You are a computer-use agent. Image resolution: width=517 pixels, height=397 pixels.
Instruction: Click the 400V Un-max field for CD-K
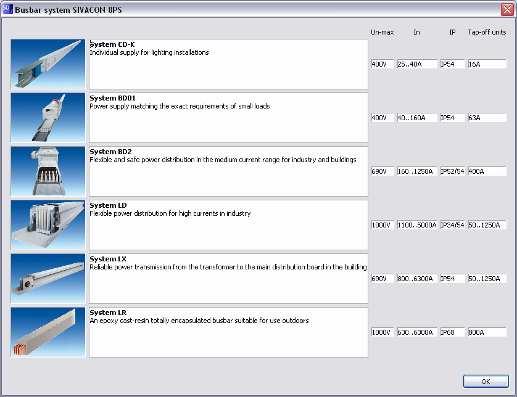tap(382, 64)
